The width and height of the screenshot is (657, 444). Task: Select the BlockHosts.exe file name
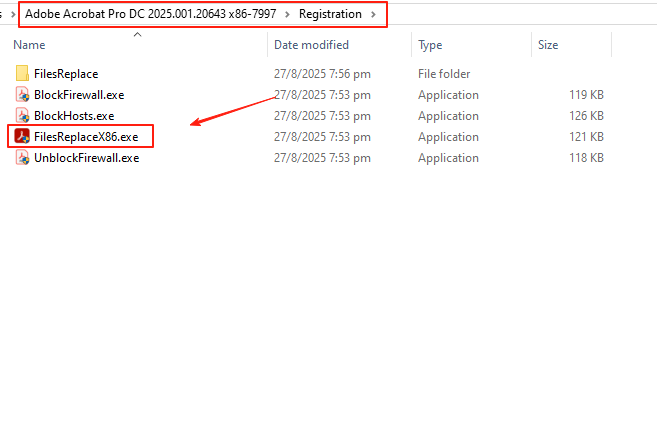[74, 116]
